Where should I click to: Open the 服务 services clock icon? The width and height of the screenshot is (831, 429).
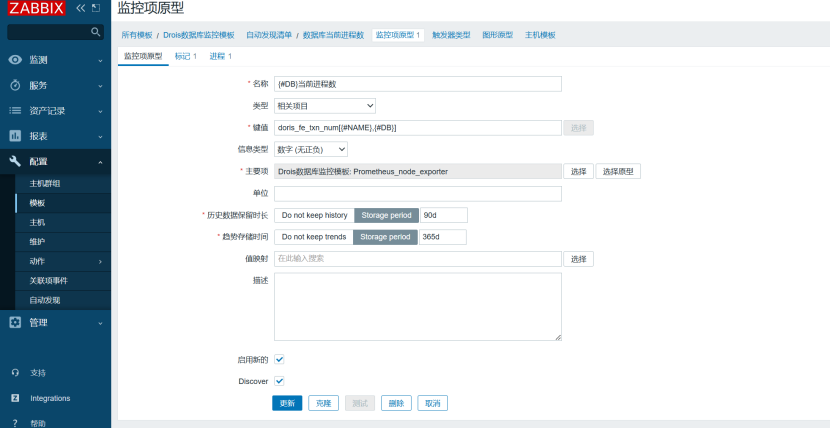point(15,85)
